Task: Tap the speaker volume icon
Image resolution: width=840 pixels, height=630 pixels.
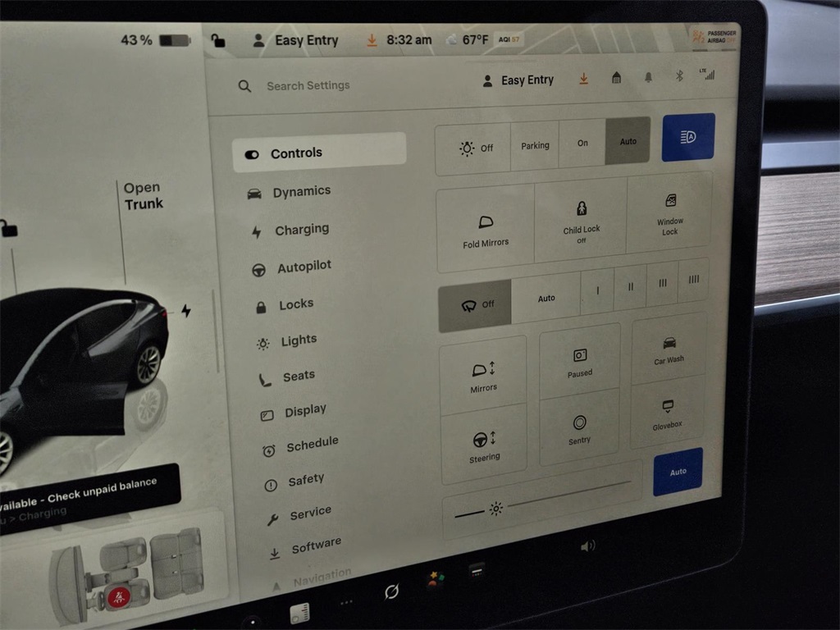Action: 589,545
